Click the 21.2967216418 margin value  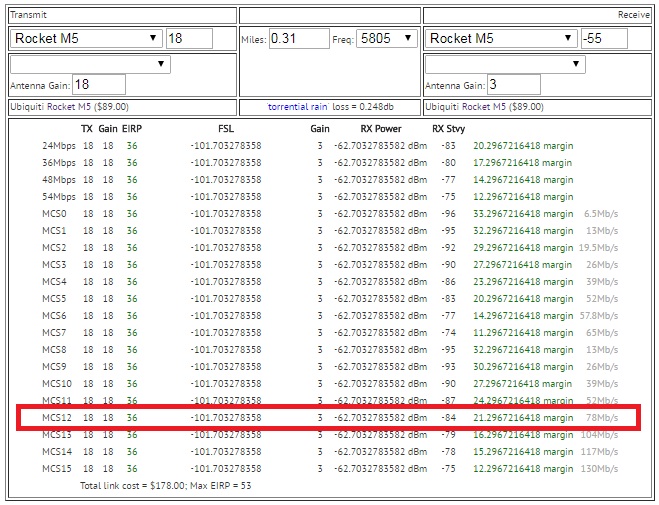(523, 418)
